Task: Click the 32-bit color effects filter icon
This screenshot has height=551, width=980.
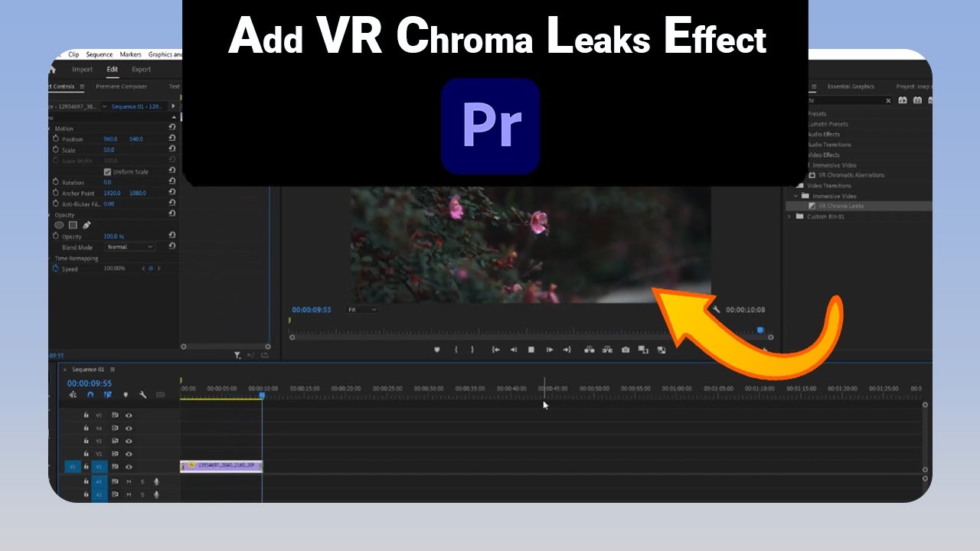Action: pos(916,100)
